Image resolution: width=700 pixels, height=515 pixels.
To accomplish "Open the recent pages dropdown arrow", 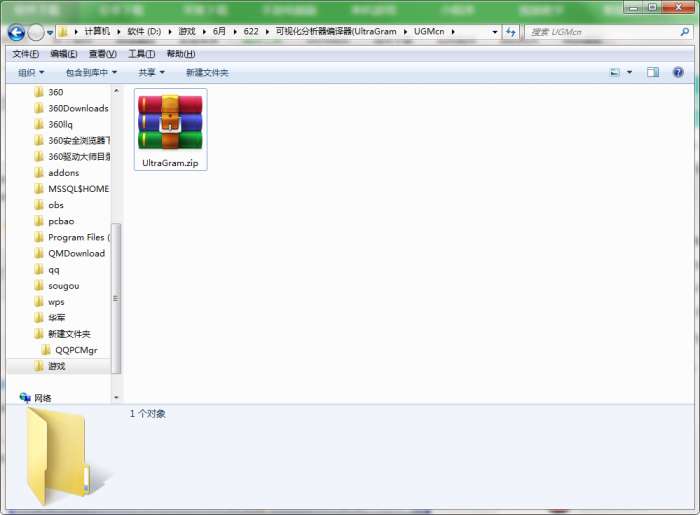I will [50, 33].
